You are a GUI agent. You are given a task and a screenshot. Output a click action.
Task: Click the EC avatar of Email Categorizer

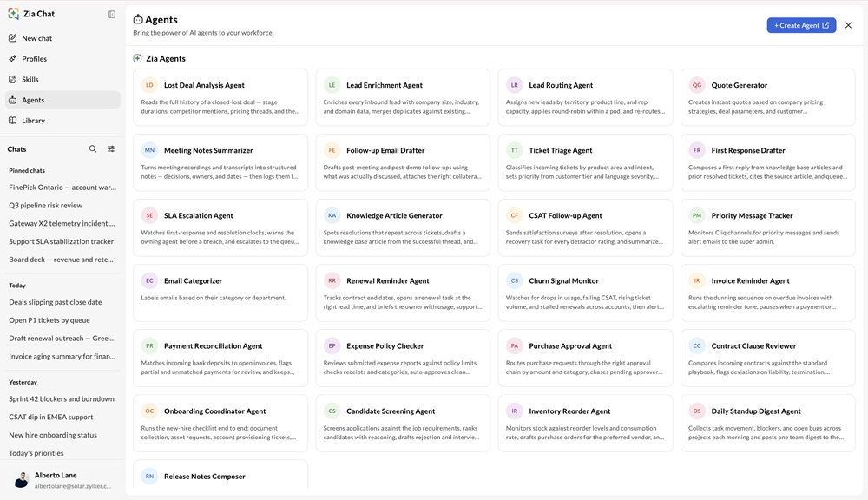pyautogui.click(x=149, y=280)
